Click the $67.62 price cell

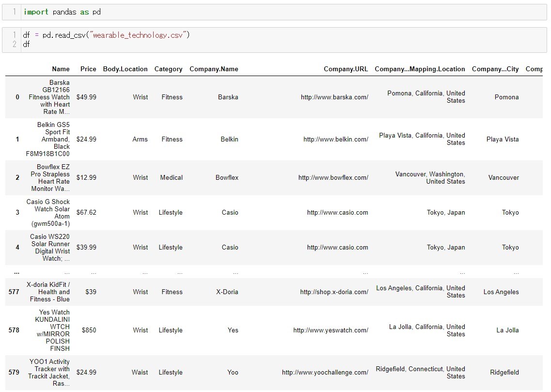[86, 213]
